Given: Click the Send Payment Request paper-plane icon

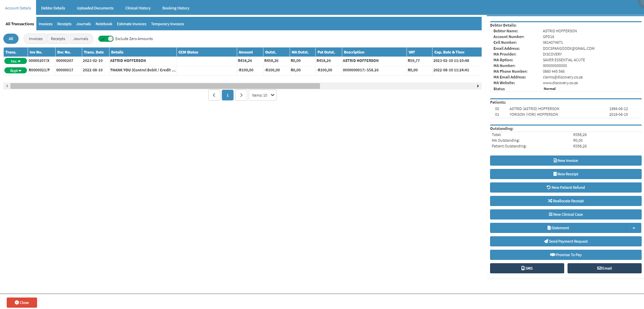Looking at the screenshot, I should pos(546,241).
